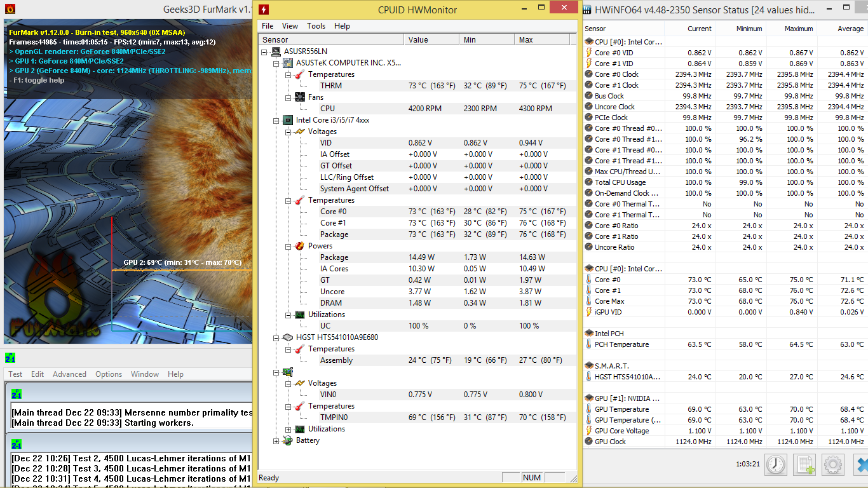868x488 pixels.
Task: Click lightning icon beside Core #0 VID
Action: pos(588,53)
